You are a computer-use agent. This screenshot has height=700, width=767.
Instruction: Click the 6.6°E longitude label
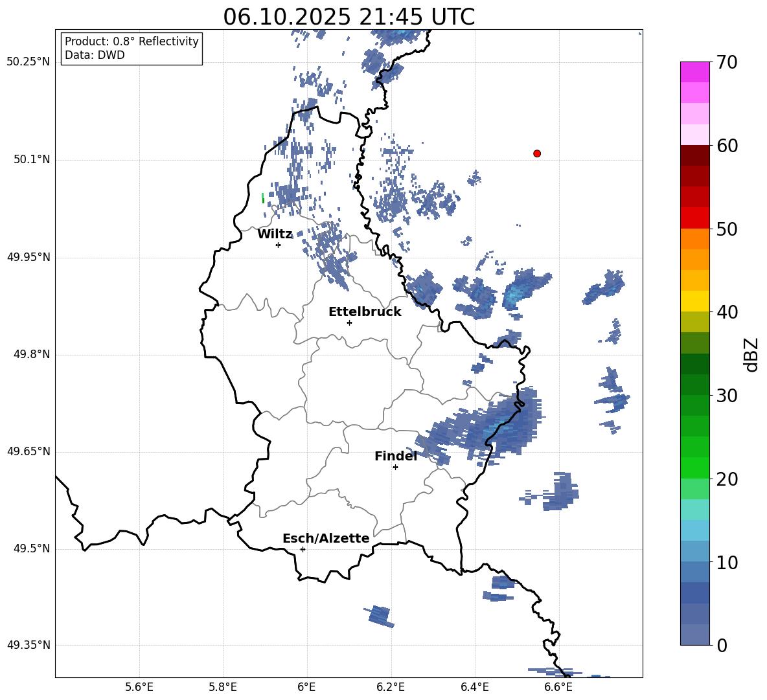coord(558,688)
